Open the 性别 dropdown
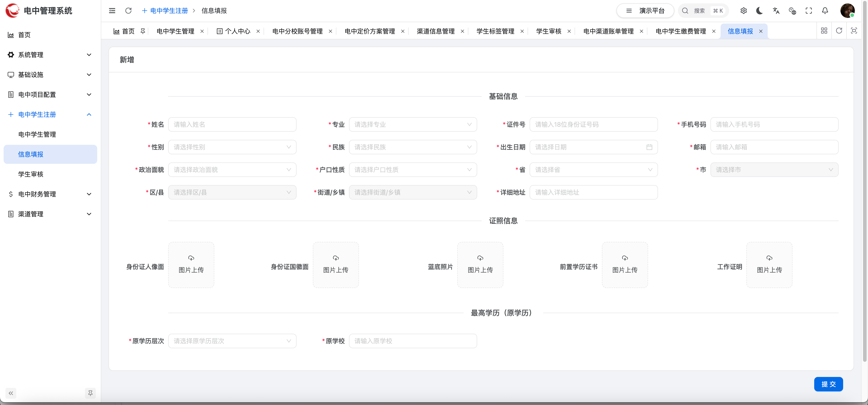 232,147
